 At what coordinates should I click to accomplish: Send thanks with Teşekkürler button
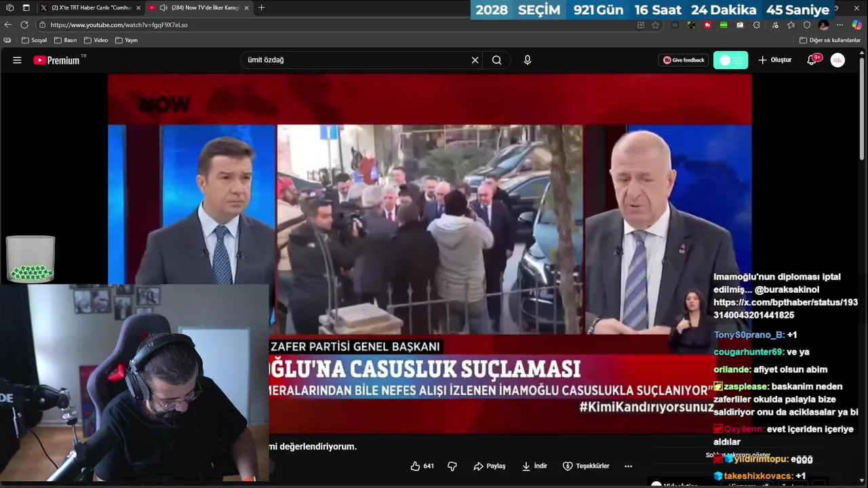click(586, 466)
